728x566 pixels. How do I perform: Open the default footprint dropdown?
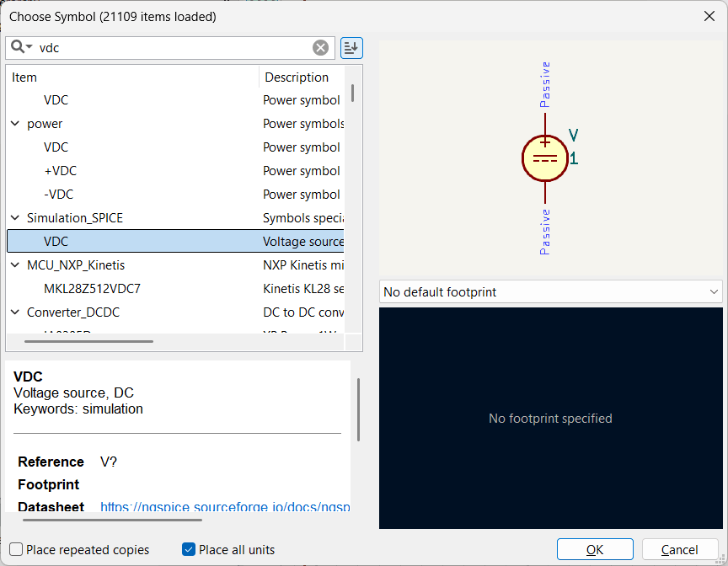click(550, 291)
